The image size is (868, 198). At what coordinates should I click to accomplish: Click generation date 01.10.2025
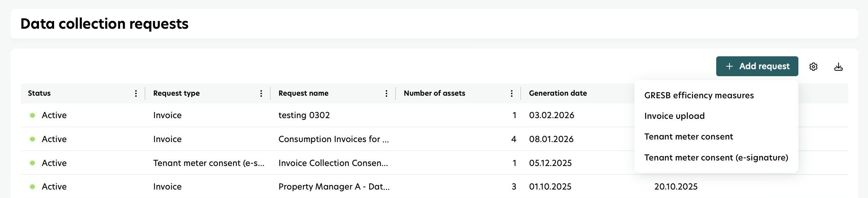click(550, 187)
